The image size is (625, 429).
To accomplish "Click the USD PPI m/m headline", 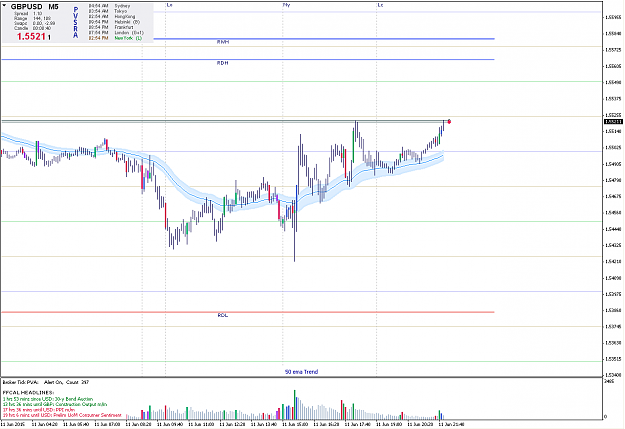I will pos(38,409).
